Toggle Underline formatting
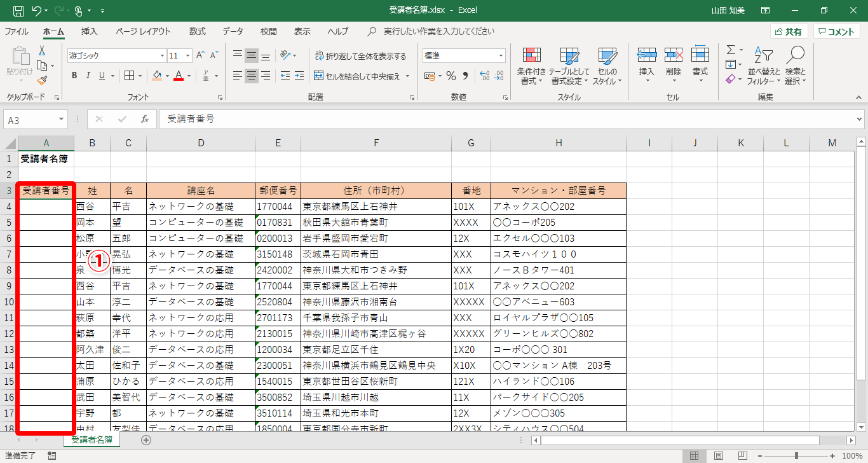Viewport: 868px width, 463px height. 103,76
